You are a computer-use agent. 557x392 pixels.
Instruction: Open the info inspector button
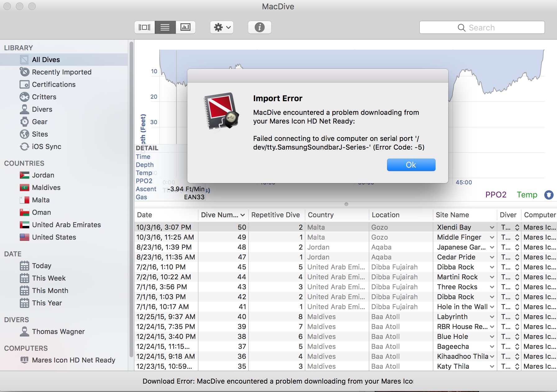(x=259, y=27)
